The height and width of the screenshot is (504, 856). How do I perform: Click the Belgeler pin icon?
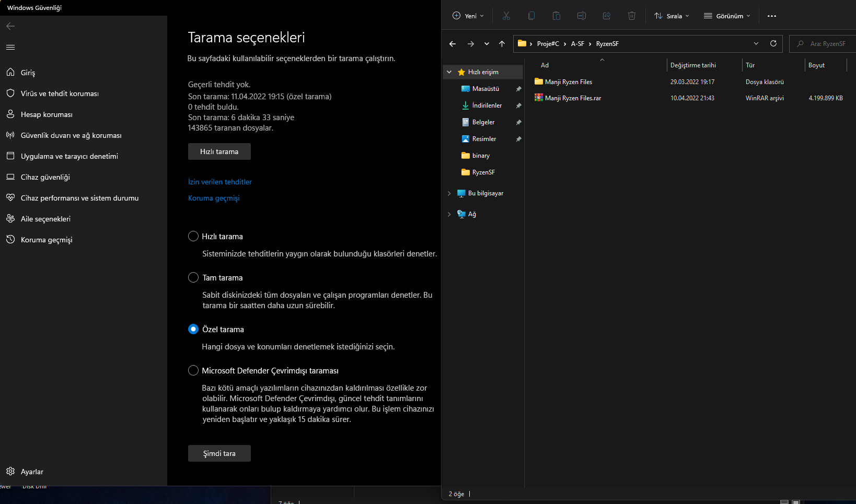(x=518, y=122)
